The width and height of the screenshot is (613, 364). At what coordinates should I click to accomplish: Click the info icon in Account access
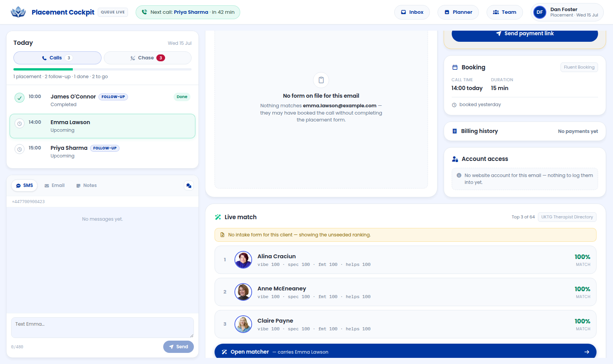[x=459, y=175]
